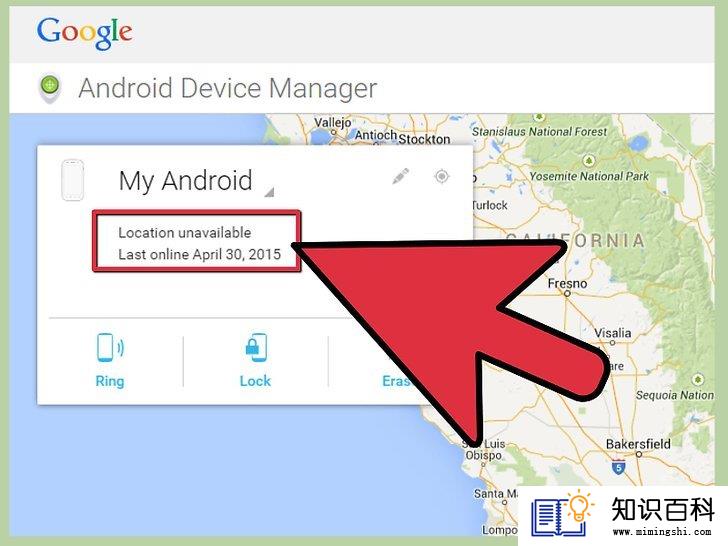Click the Ring phone icon
Viewport: 728px width, 546px height.
pos(110,347)
